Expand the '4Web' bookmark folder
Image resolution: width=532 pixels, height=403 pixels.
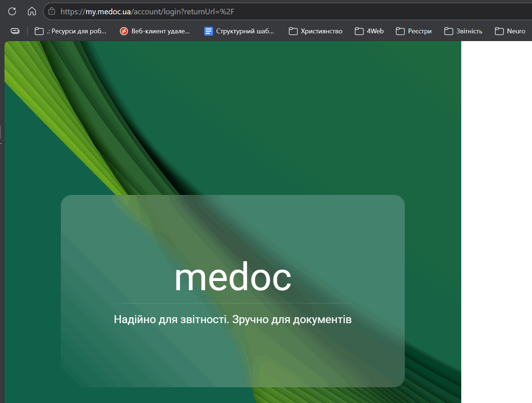pos(369,31)
